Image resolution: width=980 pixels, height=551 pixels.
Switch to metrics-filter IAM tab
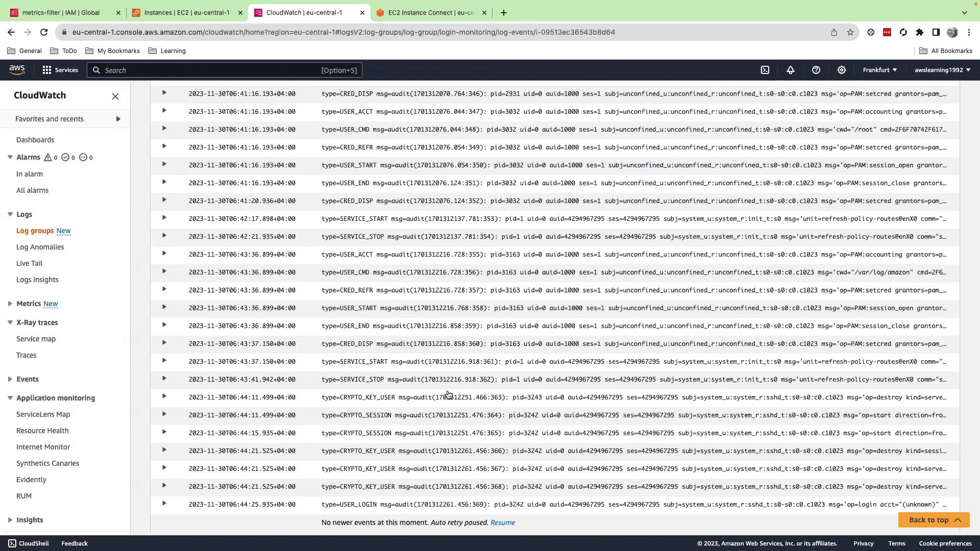pos(61,13)
